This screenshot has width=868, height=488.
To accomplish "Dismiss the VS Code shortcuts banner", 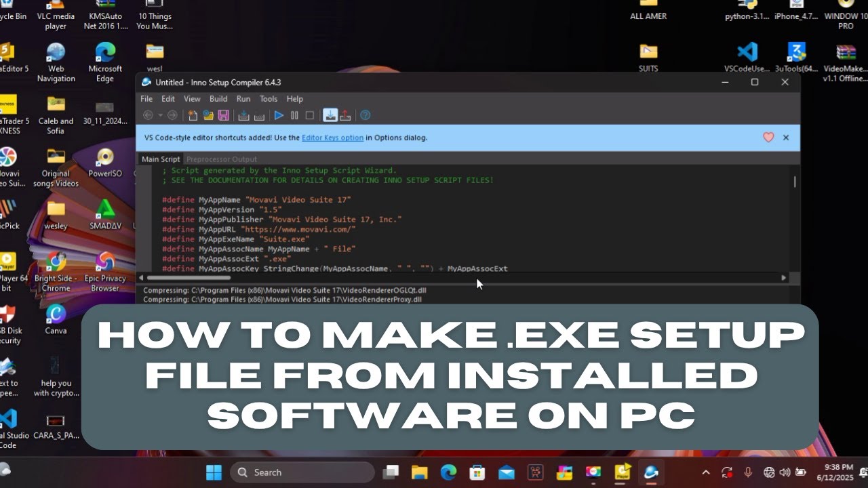I will tap(786, 138).
